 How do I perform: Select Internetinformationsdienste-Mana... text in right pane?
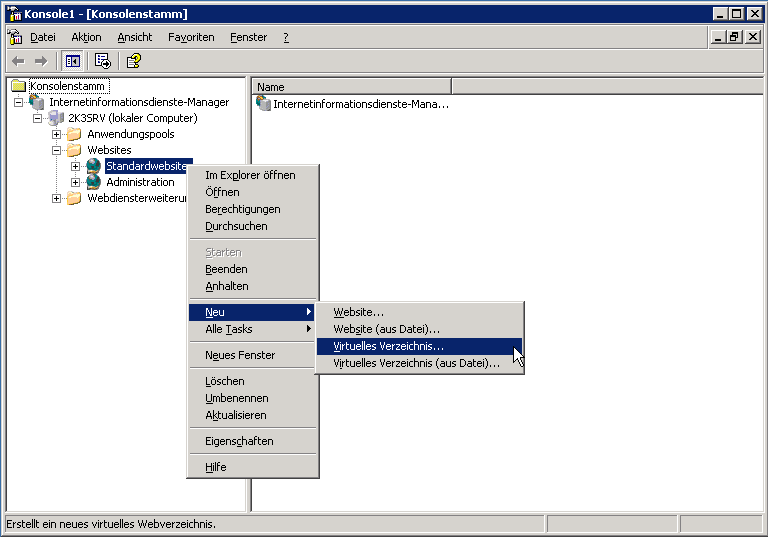361,104
